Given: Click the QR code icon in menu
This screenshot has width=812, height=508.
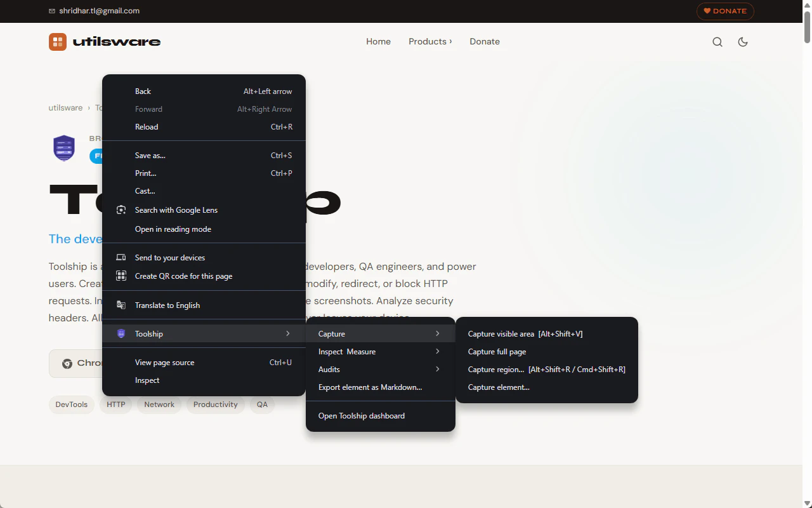Looking at the screenshot, I should tap(121, 276).
